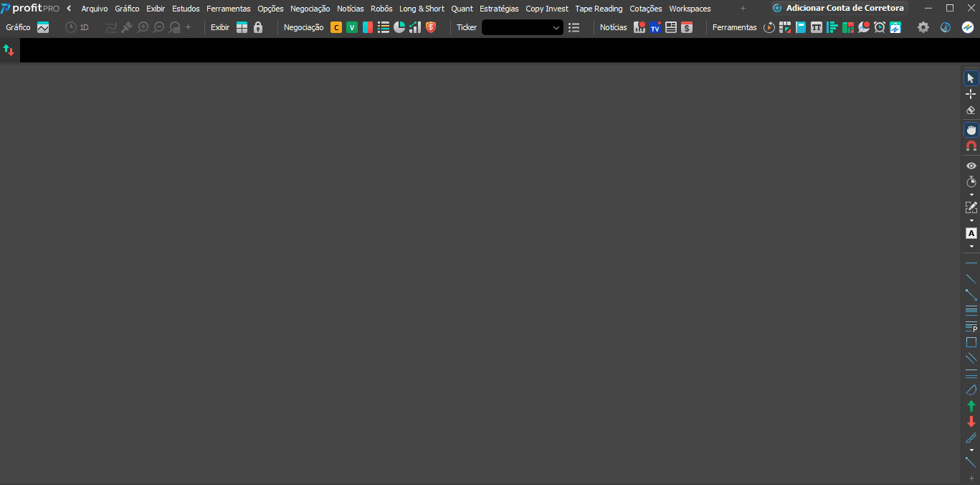Add new workspace tab with plus
Viewport: 980px width, 485px height.
(x=743, y=9)
